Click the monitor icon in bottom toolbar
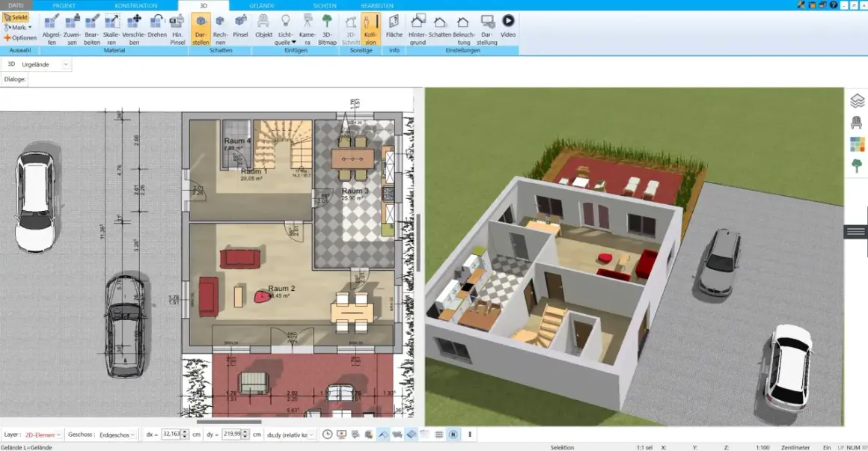 [x=341, y=435]
